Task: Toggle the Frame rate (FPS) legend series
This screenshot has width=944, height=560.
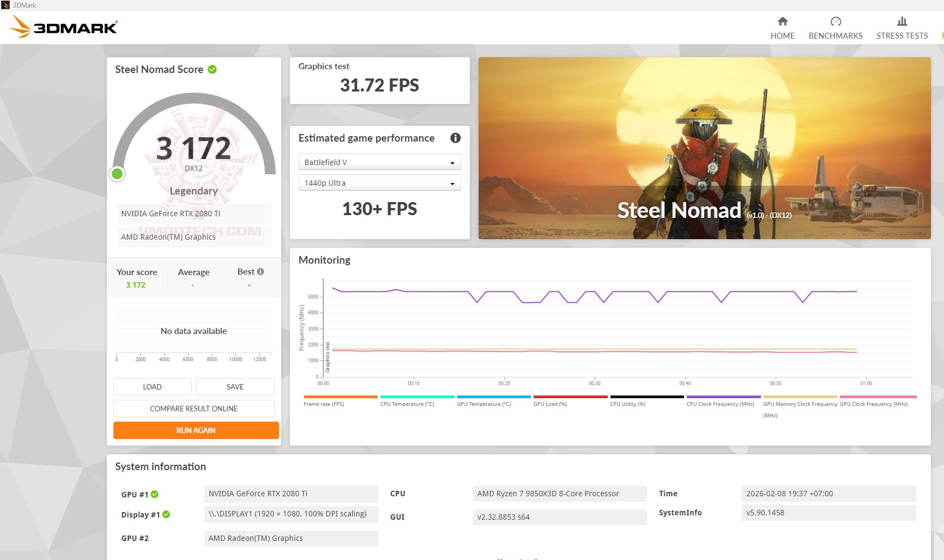Action: click(341, 401)
